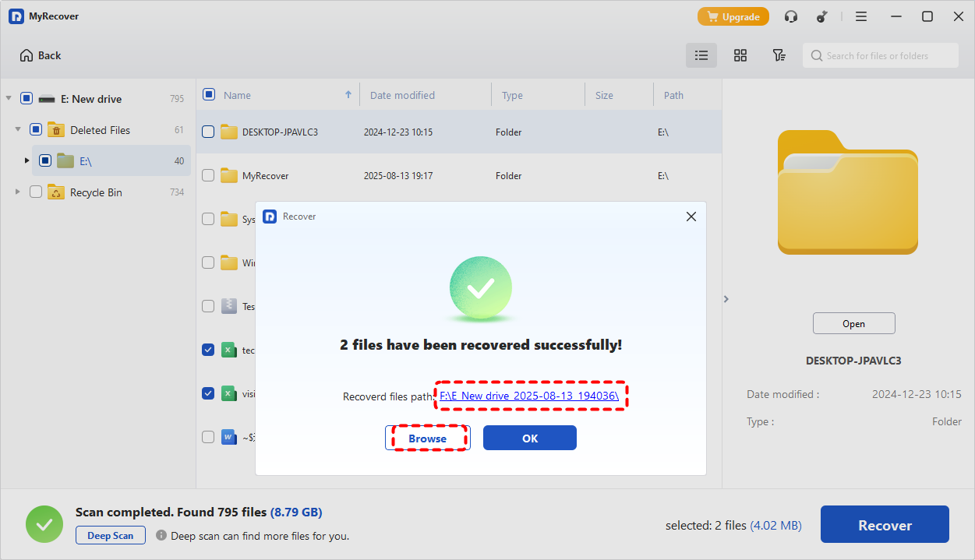Click the DESKTOP-JPAVLC3 folder icon in list
The image size is (975, 560).
(x=228, y=132)
